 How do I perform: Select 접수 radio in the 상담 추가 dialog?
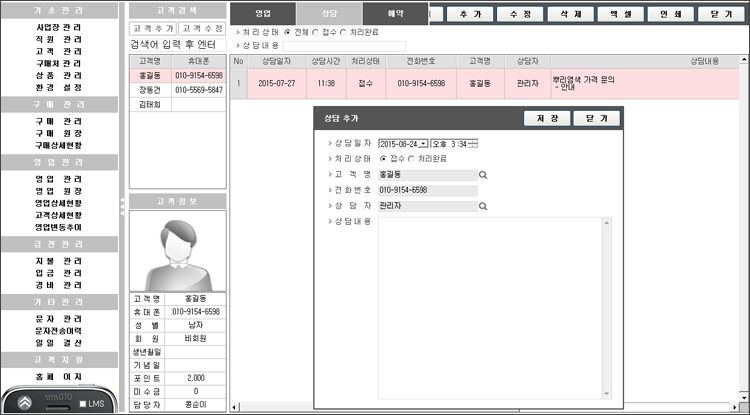point(385,159)
